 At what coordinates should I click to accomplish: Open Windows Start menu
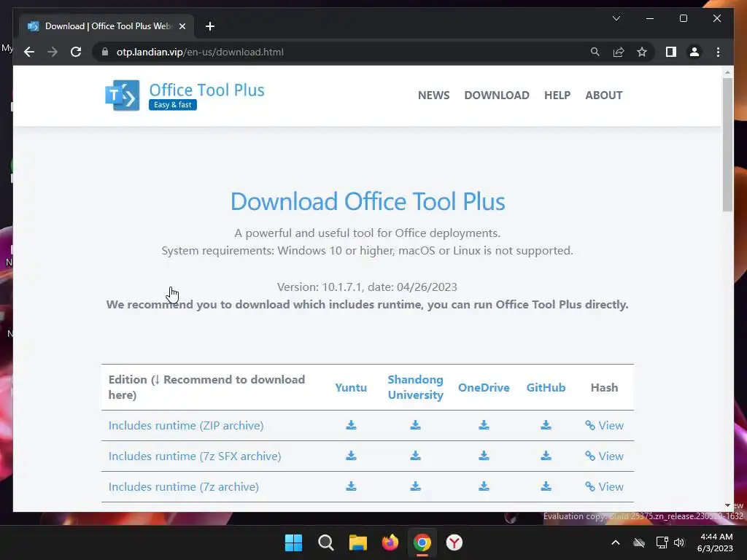[x=293, y=542]
